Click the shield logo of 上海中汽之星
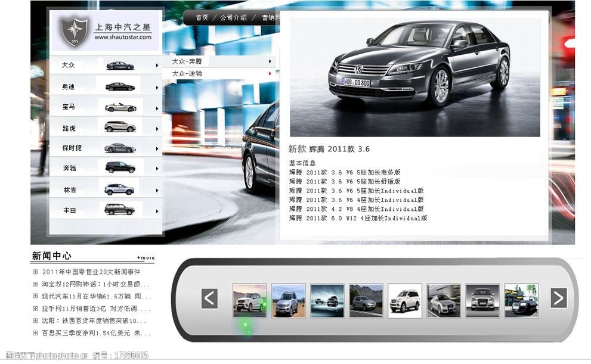This screenshot has height=364, width=591. coord(75,30)
